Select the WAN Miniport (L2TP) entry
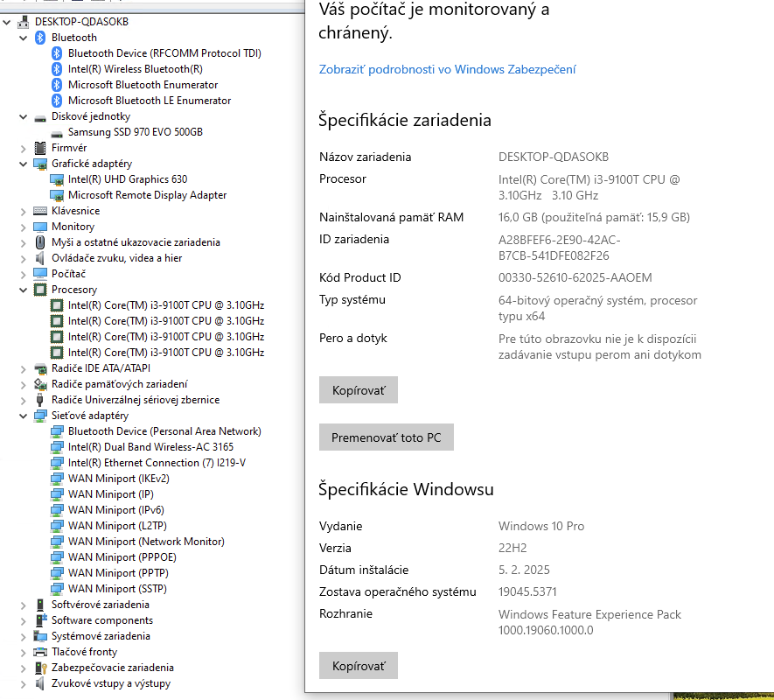This screenshot has height=700, width=774. click(117, 526)
